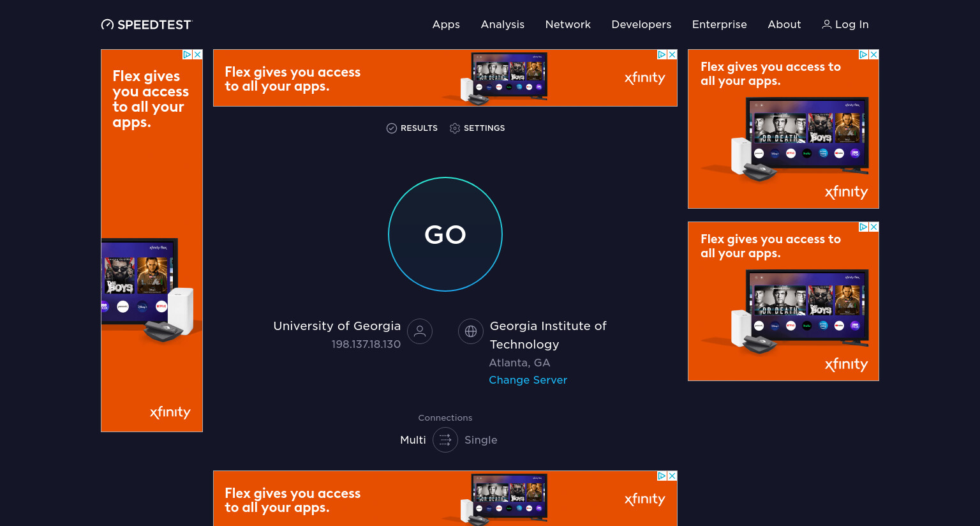Close the lower right square Xfinity ad
This screenshot has height=526, width=980.
874,227
